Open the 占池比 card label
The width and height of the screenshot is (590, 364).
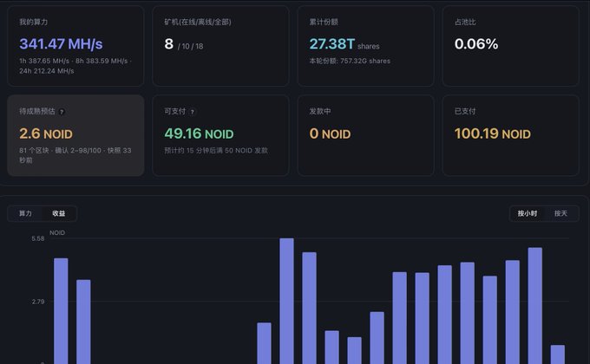(x=465, y=23)
